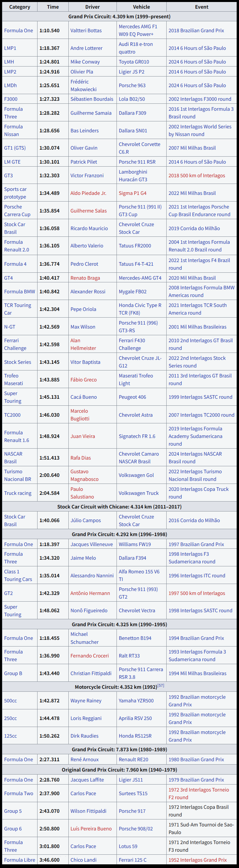Open the Andre Lotterer link
This screenshot has width=239, height=868.
86,48
